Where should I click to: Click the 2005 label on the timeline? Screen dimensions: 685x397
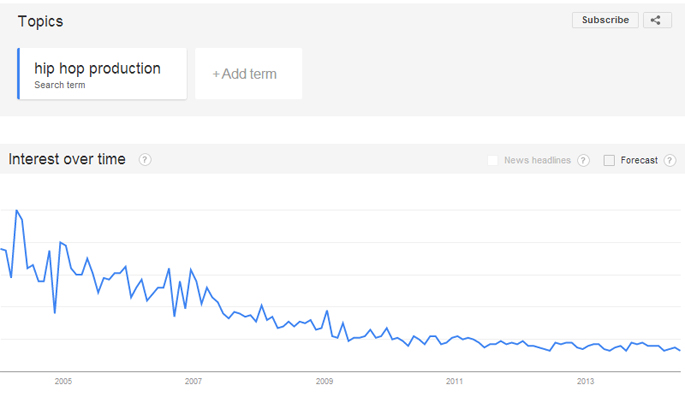[63, 381]
